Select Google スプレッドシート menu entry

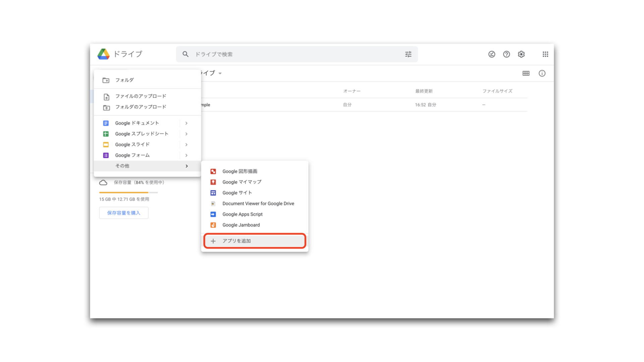point(148,134)
